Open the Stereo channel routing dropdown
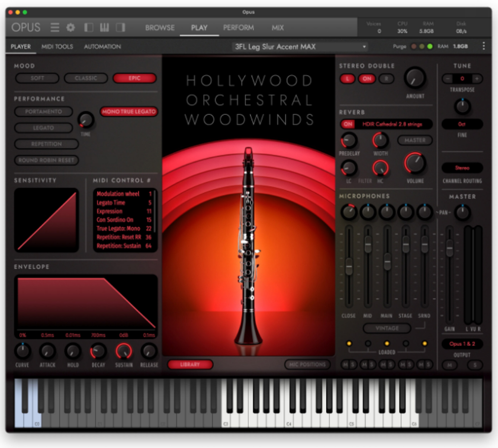 pyautogui.click(x=462, y=168)
